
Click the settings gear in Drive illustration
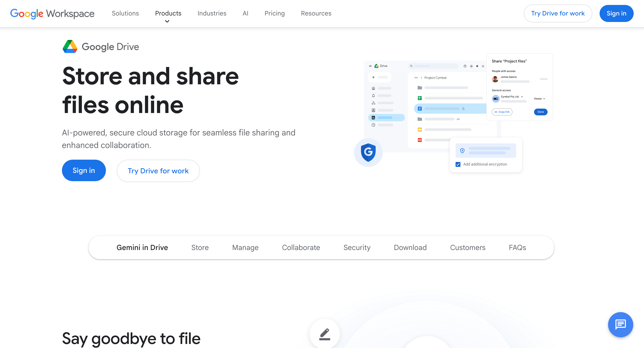click(471, 66)
